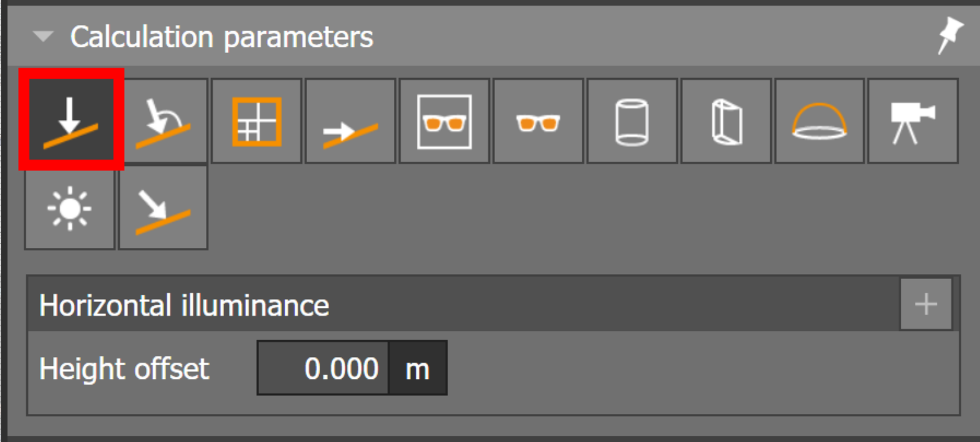Viewport: 980px width, 442px height.
Task: Add a parameter with the plus button
Action: [x=926, y=304]
